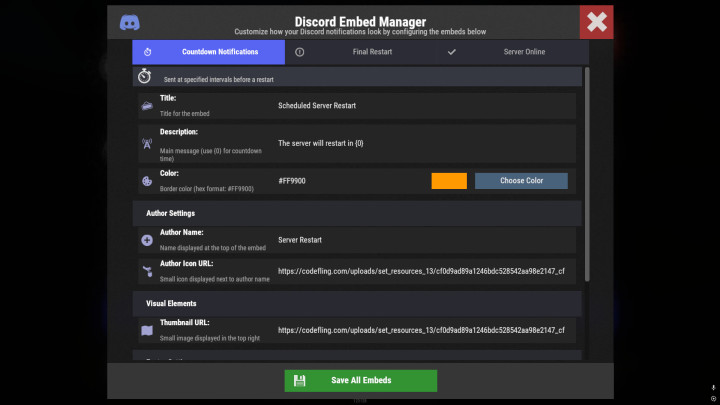The image size is (720, 405).
Task: Click the Author Settings section header
Action: pyautogui.click(x=357, y=213)
